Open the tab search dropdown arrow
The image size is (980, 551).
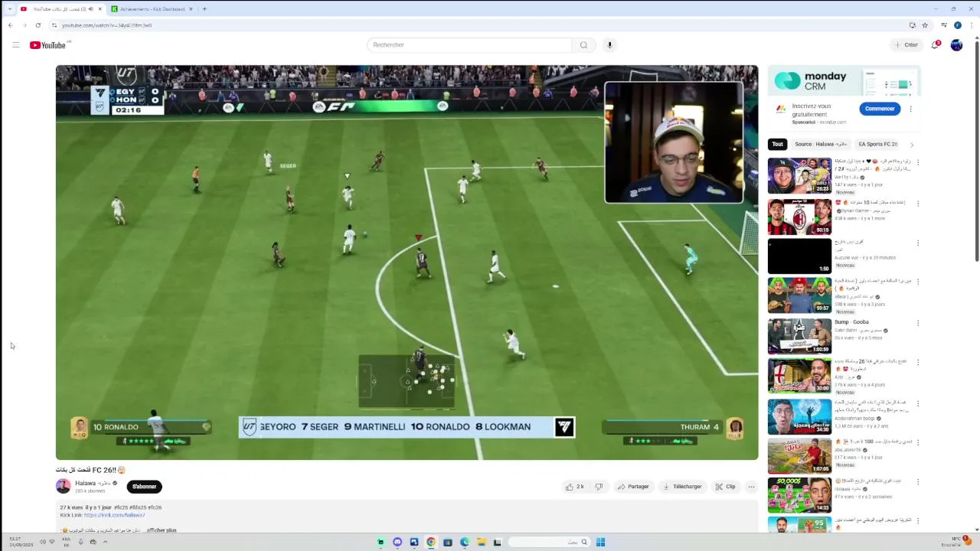9,9
